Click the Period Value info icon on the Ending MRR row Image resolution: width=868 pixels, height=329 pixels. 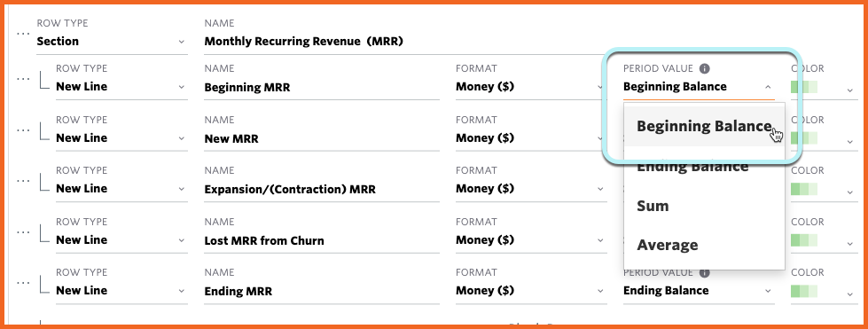[704, 272]
